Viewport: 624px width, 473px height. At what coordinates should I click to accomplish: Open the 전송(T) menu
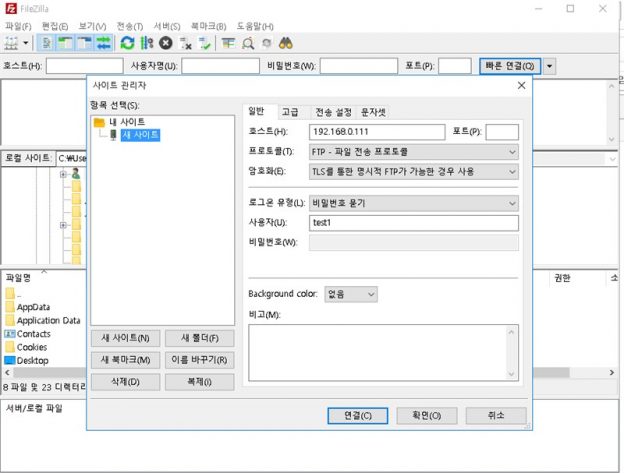click(130, 26)
